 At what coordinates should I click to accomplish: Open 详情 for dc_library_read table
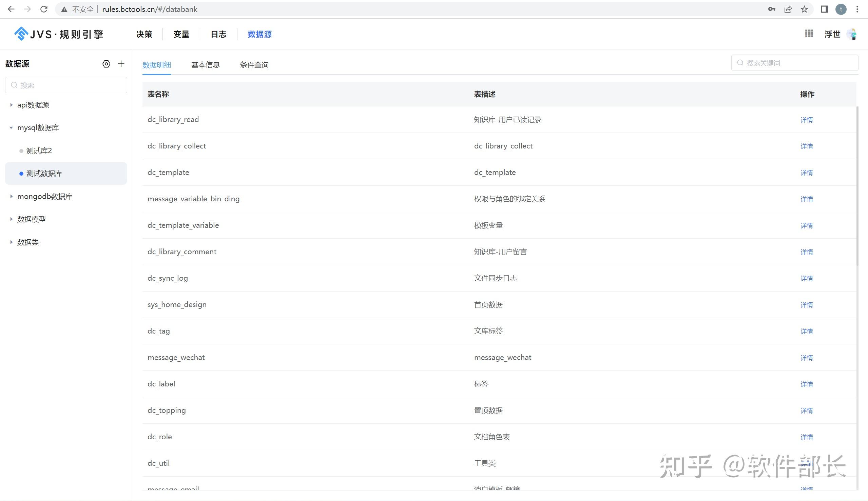pyautogui.click(x=807, y=119)
